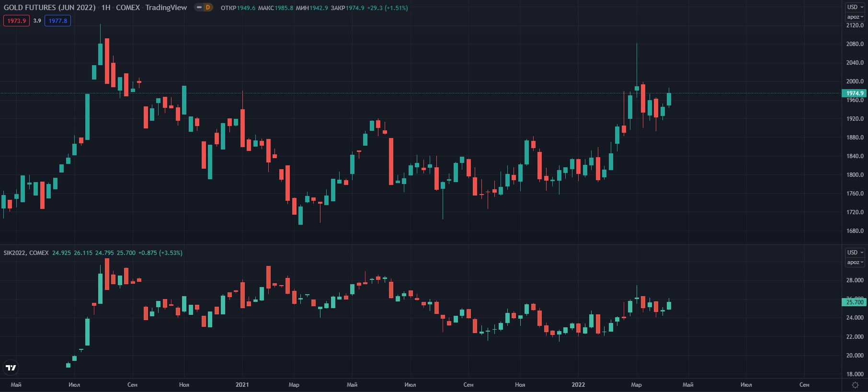
Task: Click the blue 1977.8 buy price button
Action: pyautogui.click(x=57, y=21)
